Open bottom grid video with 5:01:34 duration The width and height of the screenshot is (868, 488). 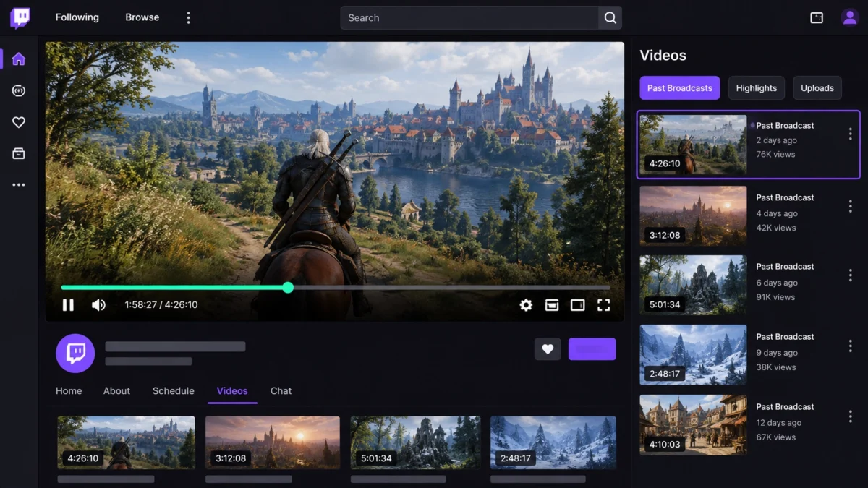[415, 442]
